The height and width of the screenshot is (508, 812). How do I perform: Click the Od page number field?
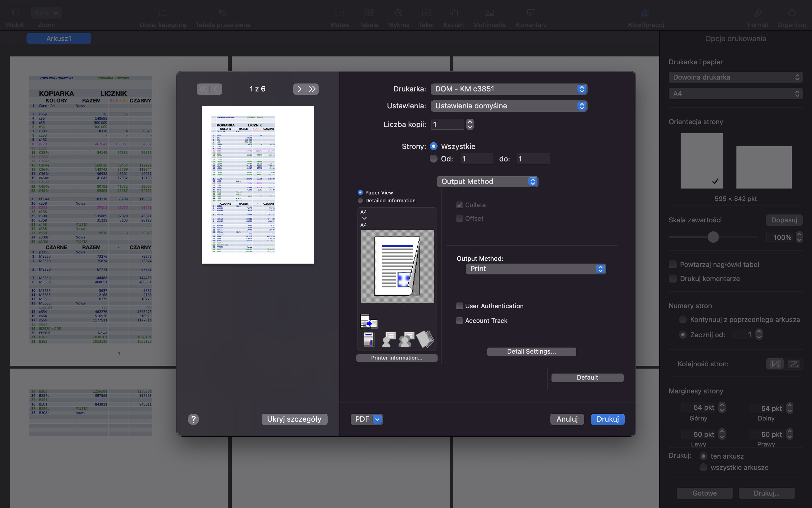pos(476,159)
